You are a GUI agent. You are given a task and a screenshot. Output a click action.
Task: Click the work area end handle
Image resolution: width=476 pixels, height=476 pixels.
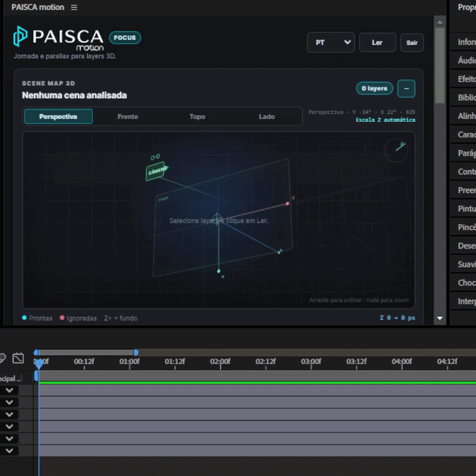point(136,352)
